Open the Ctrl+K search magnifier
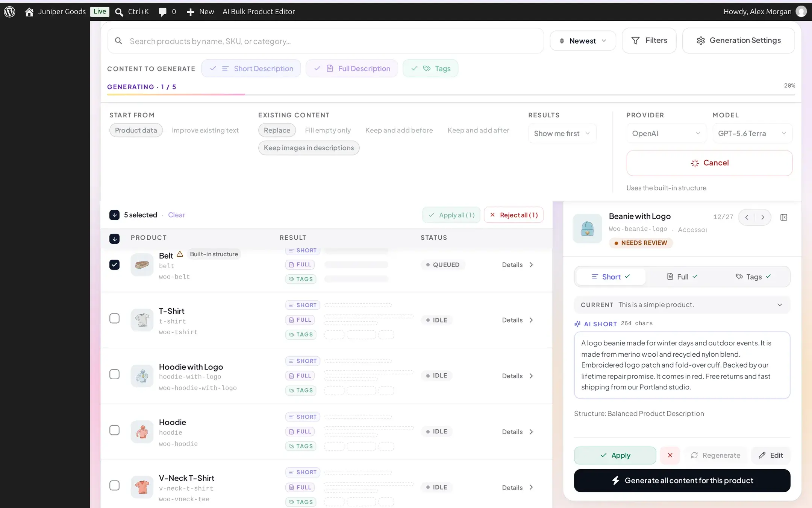Screen dimensions: 812x508 tap(119, 12)
